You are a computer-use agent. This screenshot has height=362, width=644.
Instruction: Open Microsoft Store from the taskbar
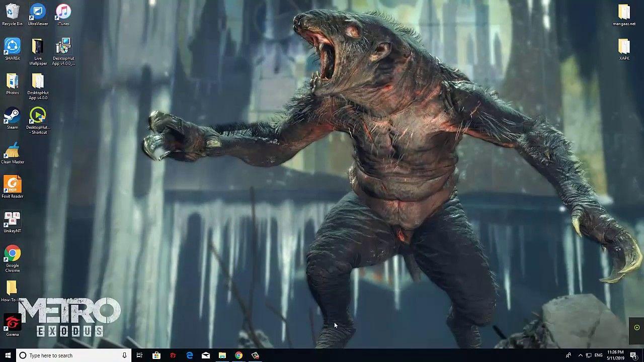click(x=156, y=355)
